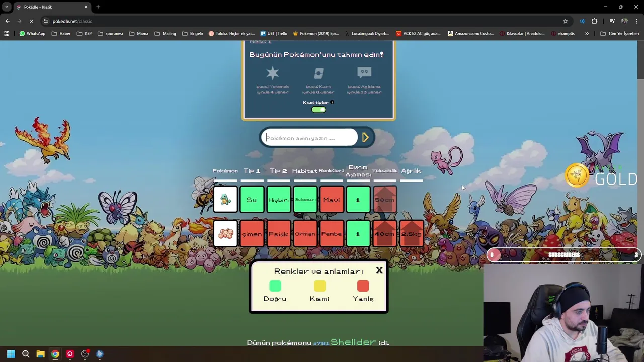Click the green Doğru color swatch
This screenshot has height=362, width=644.
pyautogui.click(x=275, y=286)
